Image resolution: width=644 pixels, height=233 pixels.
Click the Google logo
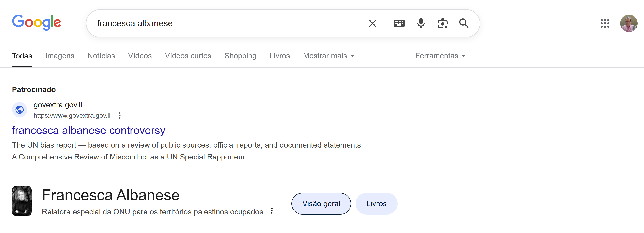click(36, 22)
